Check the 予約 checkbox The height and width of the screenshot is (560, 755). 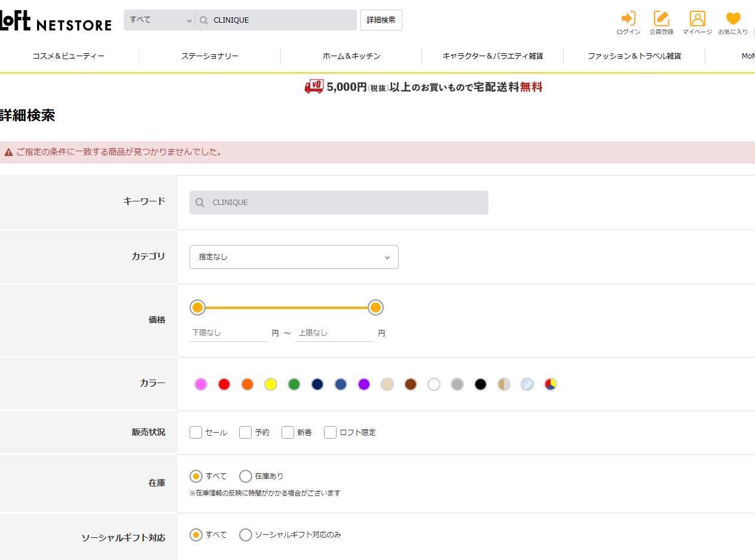point(245,432)
